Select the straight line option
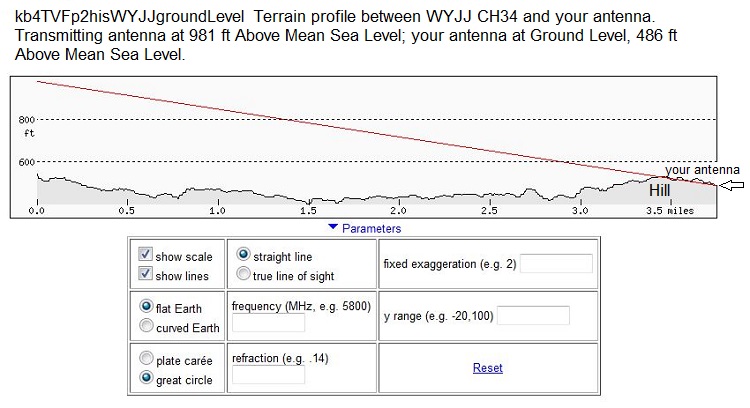The image size is (750, 408). pos(242,257)
